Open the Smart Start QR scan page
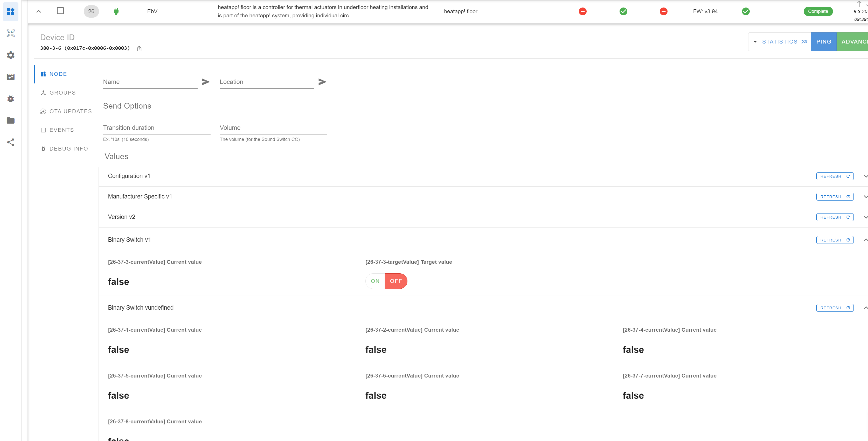868x441 pixels. point(10,33)
